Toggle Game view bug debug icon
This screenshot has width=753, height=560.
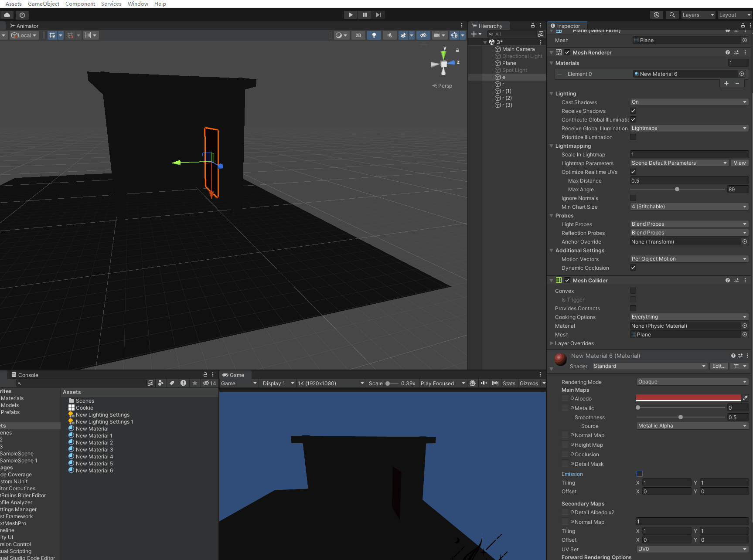[x=473, y=383]
